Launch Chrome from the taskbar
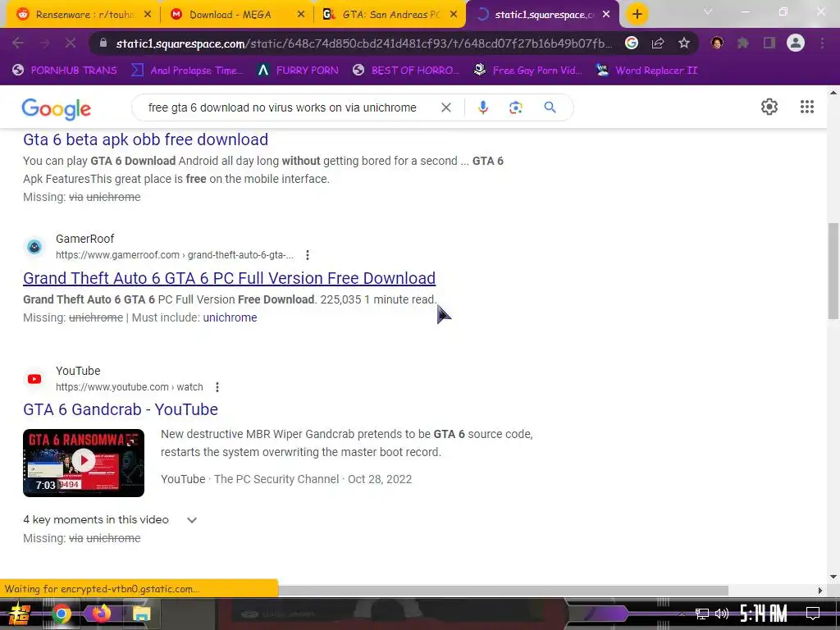 (x=61, y=614)
